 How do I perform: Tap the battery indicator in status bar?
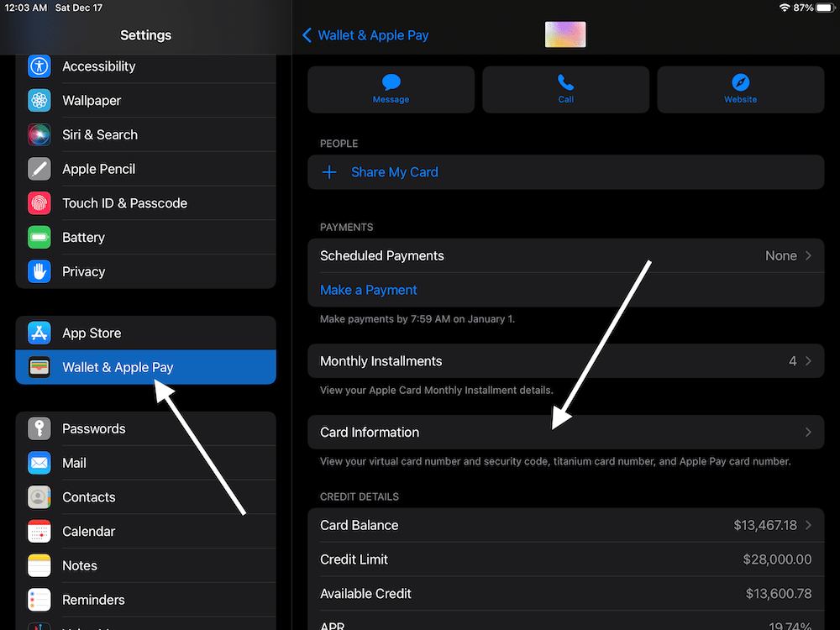click(x=826, y=8)
